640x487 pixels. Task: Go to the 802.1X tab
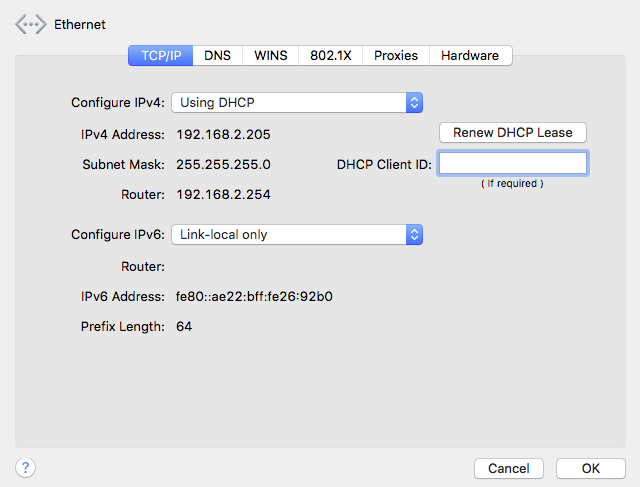(x=330, y=56)
